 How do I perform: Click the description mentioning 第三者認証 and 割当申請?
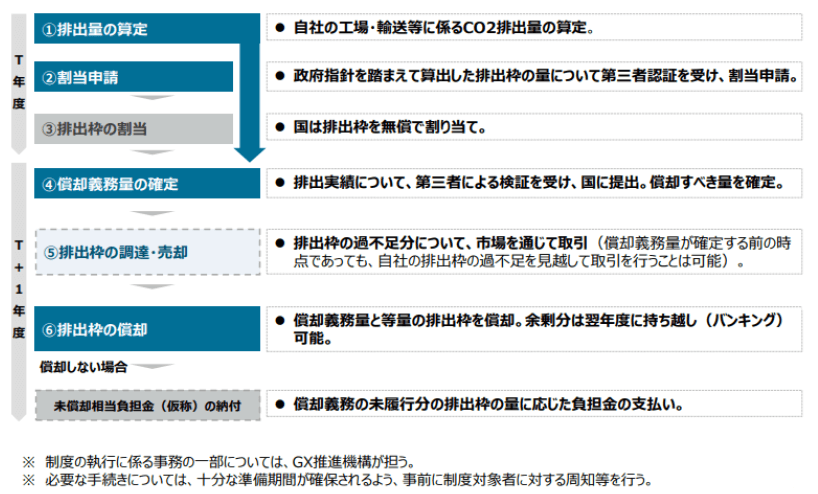point(538,75)
